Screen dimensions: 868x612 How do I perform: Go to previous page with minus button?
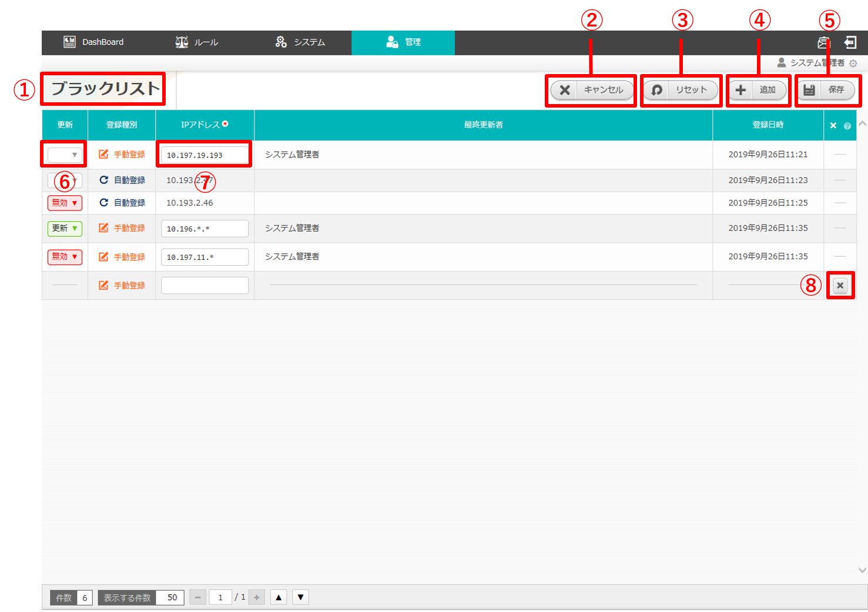click(198, 597)
